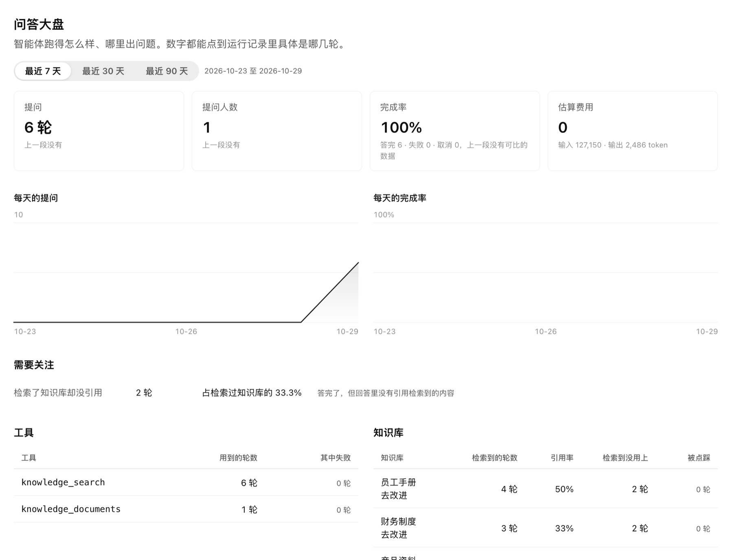Click date range 2026-10-23 至 2026-10-29

(x=253, y=71)
